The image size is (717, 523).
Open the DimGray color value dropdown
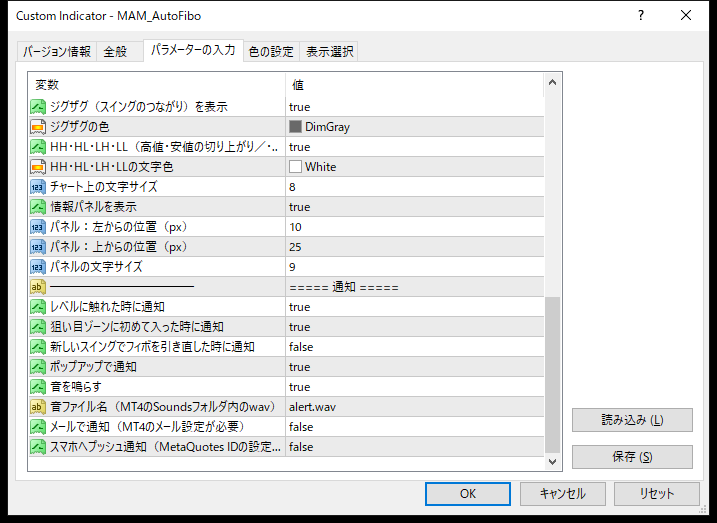pyautogui.click(x=415, y=127)
